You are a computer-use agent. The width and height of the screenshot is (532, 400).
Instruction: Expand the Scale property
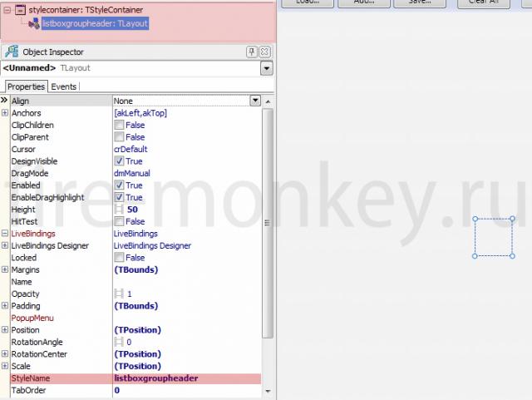tap(5, 366)
